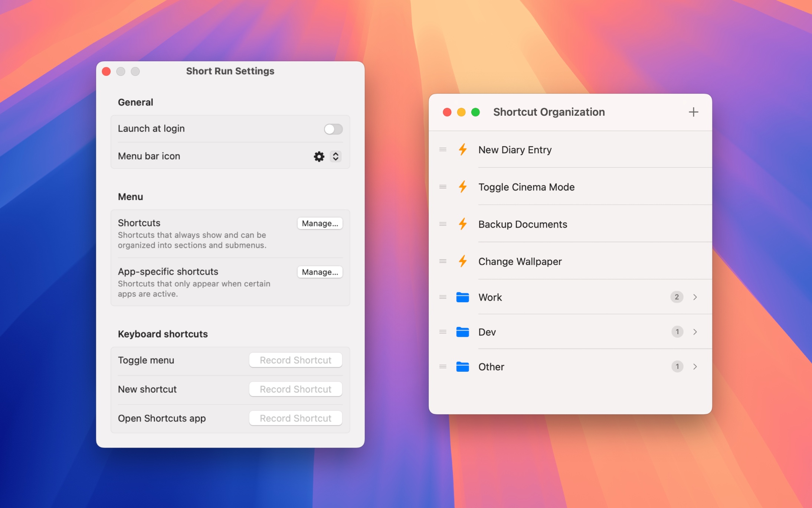Click the gear icon in Menu bar icon row

pos(319,156)
